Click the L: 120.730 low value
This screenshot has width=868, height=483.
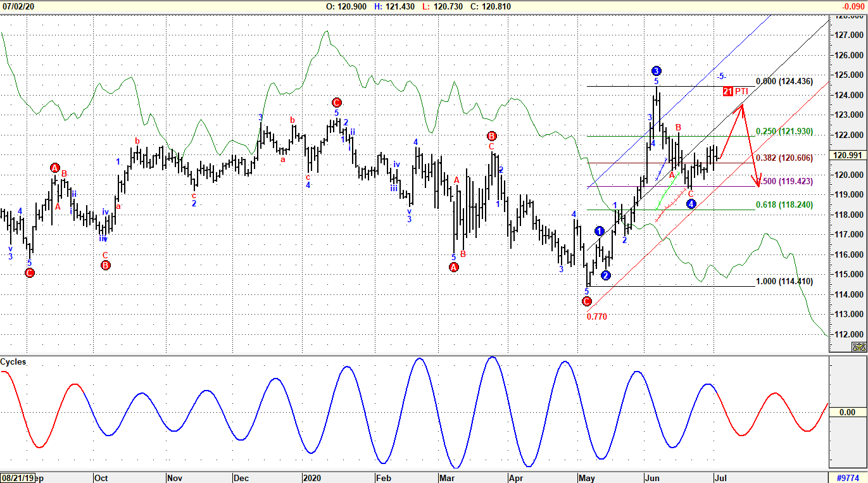click(443, 6)
